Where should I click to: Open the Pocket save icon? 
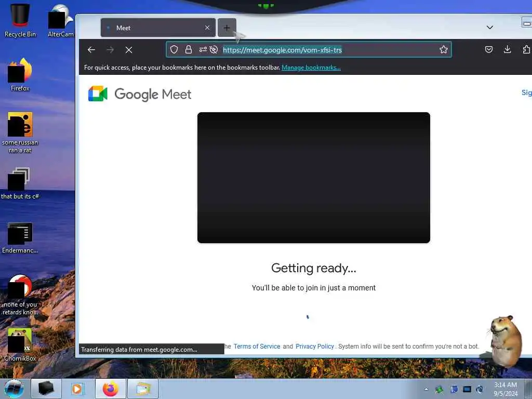pyautogui.click(x=488, y=49)
